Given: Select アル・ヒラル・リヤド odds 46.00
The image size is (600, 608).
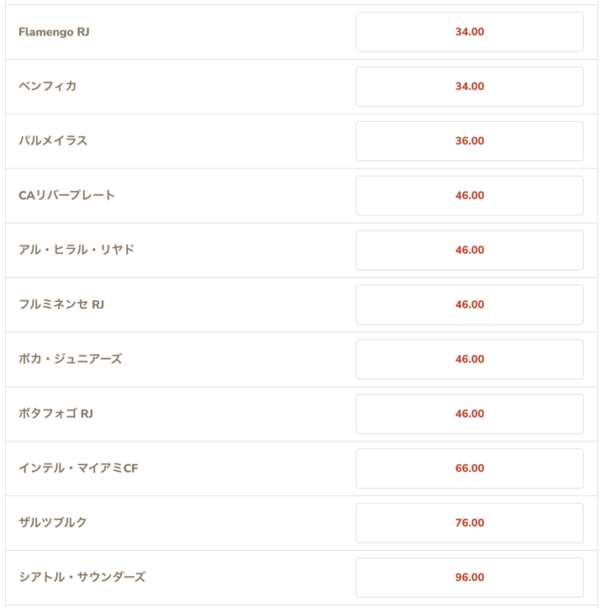Looking at the screenshot, I should coord(469,250).
